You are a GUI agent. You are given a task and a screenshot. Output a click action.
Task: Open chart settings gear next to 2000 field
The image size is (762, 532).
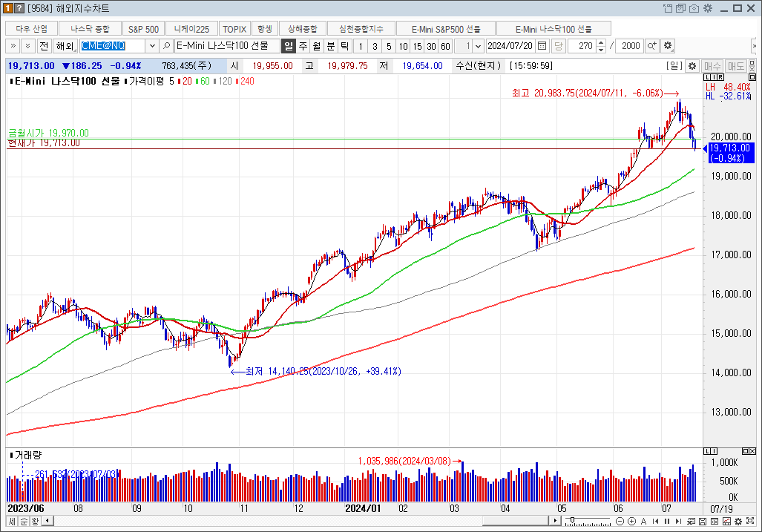point(668,46)
